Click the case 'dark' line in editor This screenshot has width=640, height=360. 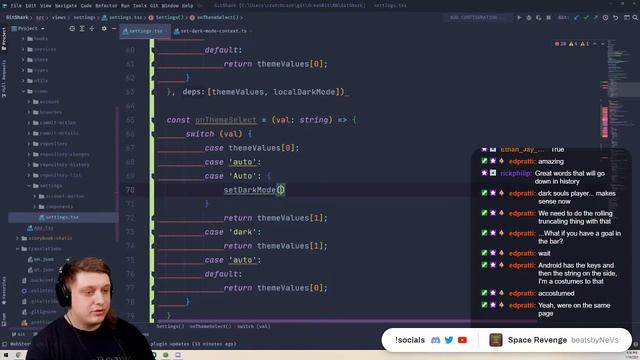[x=233, y=232]
